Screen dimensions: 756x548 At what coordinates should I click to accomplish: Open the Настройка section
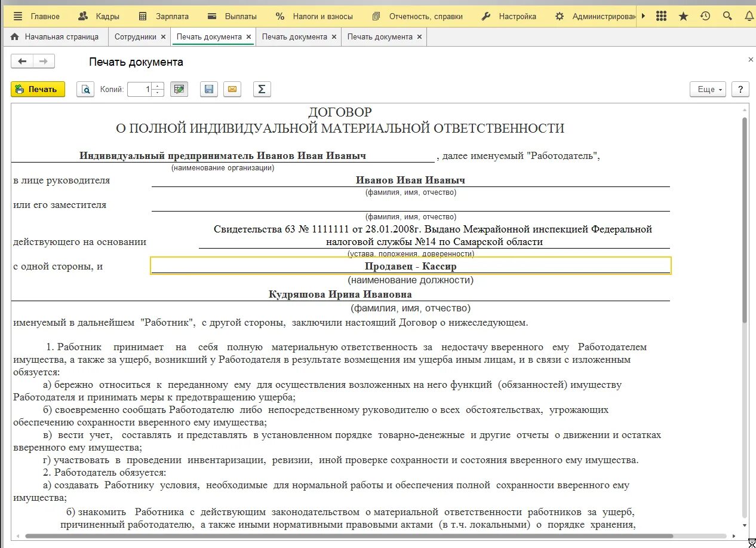[509, 16]
